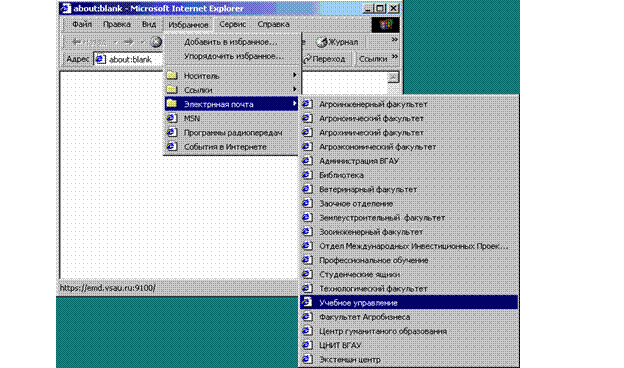Click the Администрация ВГАУ icon
The width and height of the screenshot is (624, 368).
tap(307, 161)
